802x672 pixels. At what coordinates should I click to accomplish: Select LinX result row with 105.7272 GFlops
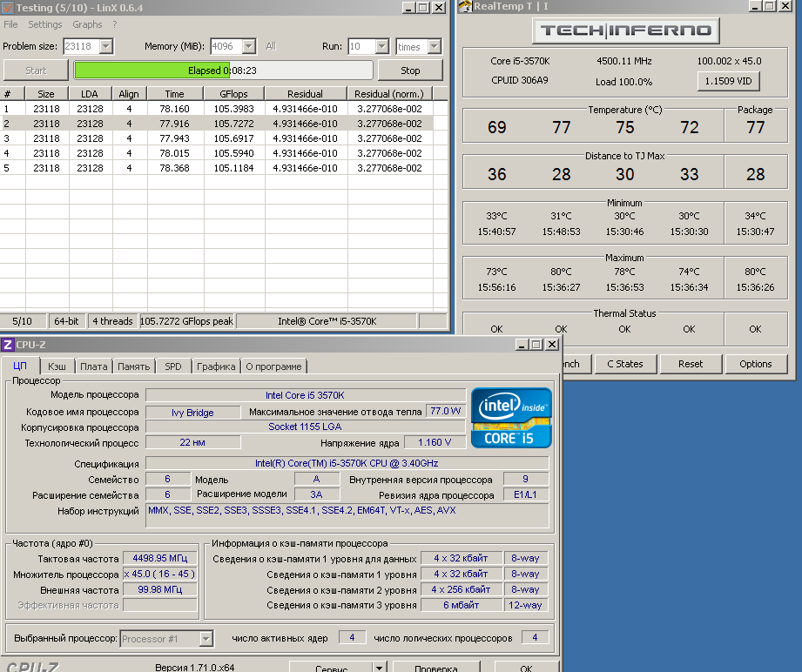[217, 124]
